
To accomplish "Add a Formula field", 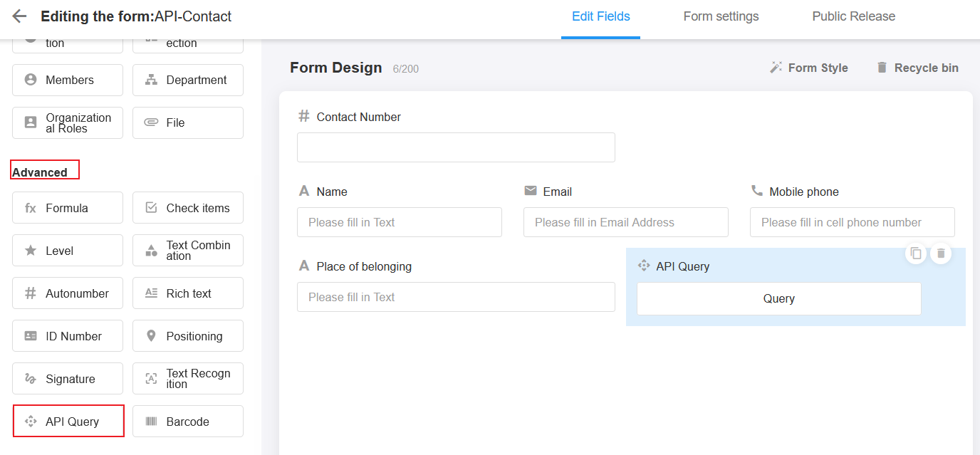I will 68,208.
